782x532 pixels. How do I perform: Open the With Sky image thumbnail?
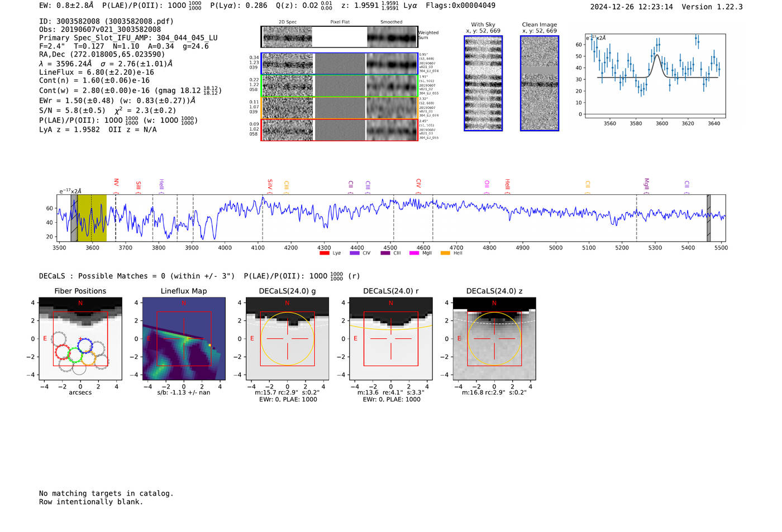[x=483, y=83]
